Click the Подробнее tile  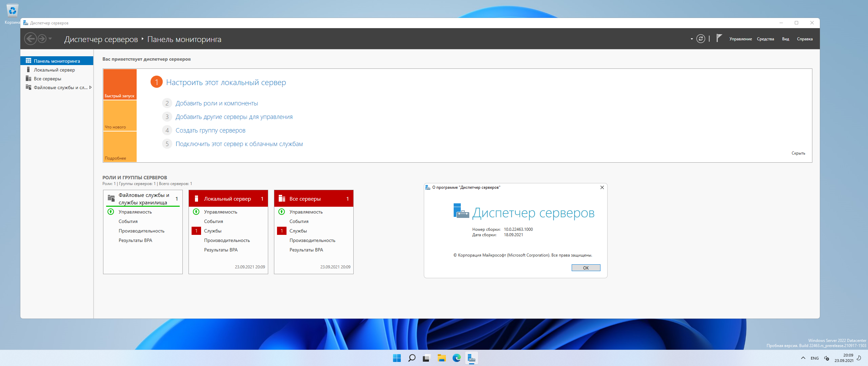pyautogui.click(x=120, y=146)
